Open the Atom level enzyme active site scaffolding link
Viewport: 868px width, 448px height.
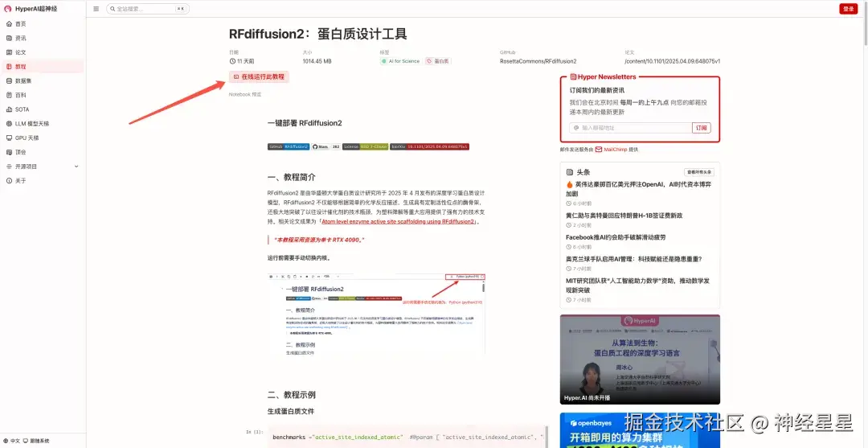398,221
